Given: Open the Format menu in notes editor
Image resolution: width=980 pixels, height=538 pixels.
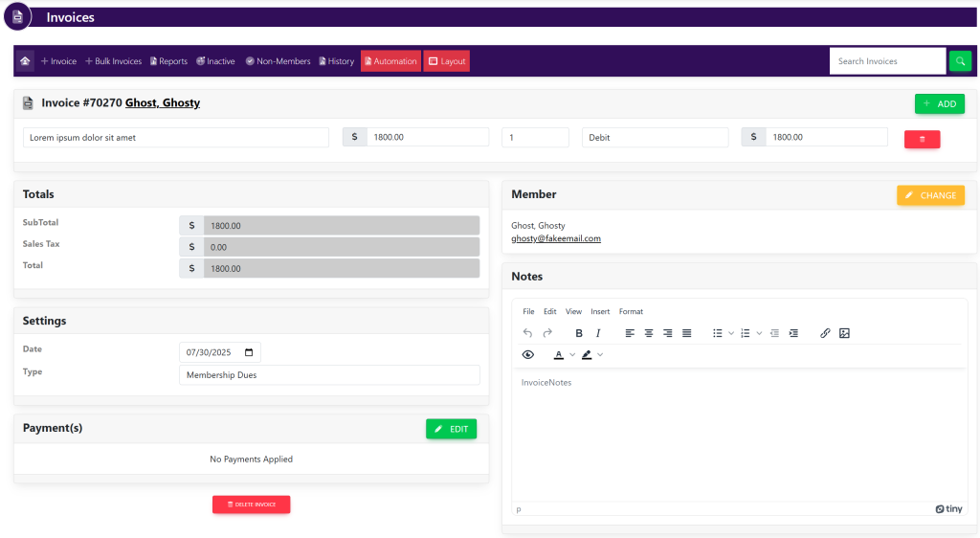Looking at the screenshot, I should [x=631, y=311].
